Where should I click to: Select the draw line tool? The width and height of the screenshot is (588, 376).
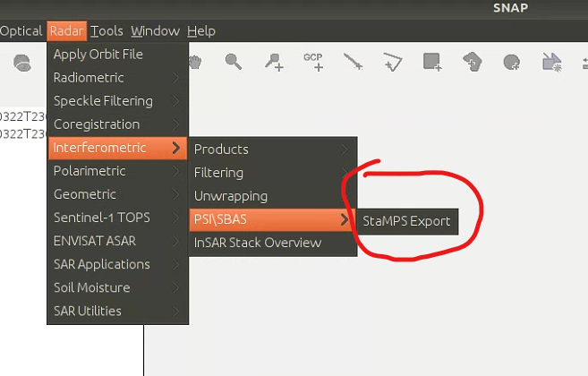point(353,62)
